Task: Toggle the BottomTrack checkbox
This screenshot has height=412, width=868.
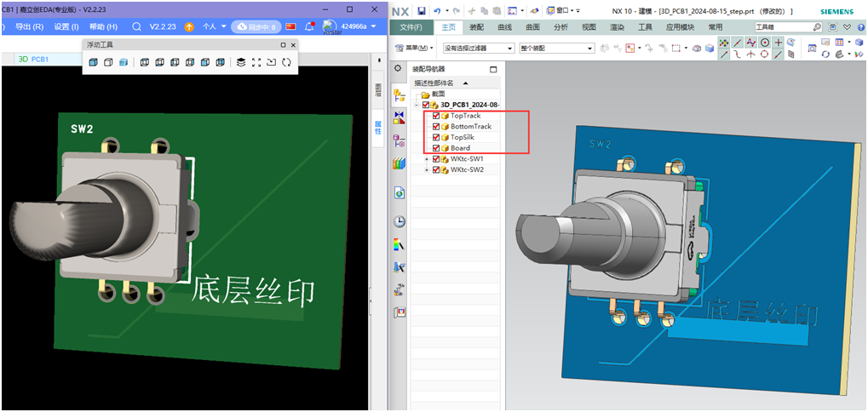Action: point(436,127)
